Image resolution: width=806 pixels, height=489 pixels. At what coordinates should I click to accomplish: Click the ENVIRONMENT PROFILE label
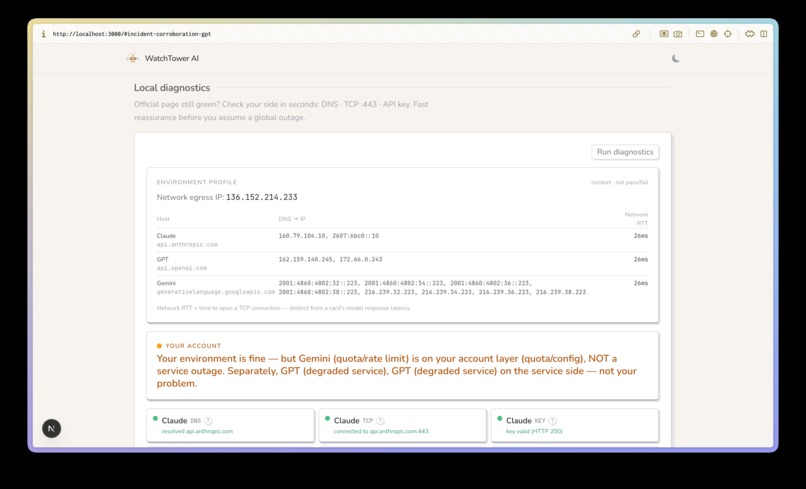(197, 183)
